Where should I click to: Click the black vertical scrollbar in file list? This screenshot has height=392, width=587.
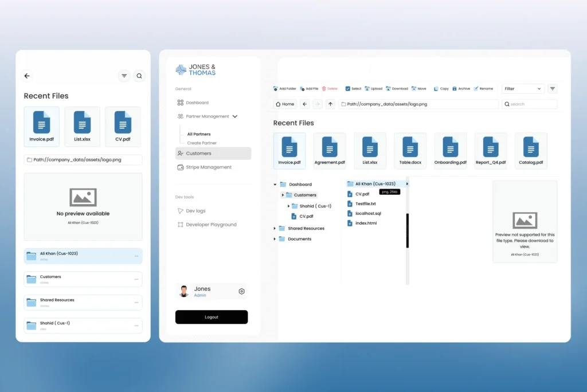pos(408,230)
